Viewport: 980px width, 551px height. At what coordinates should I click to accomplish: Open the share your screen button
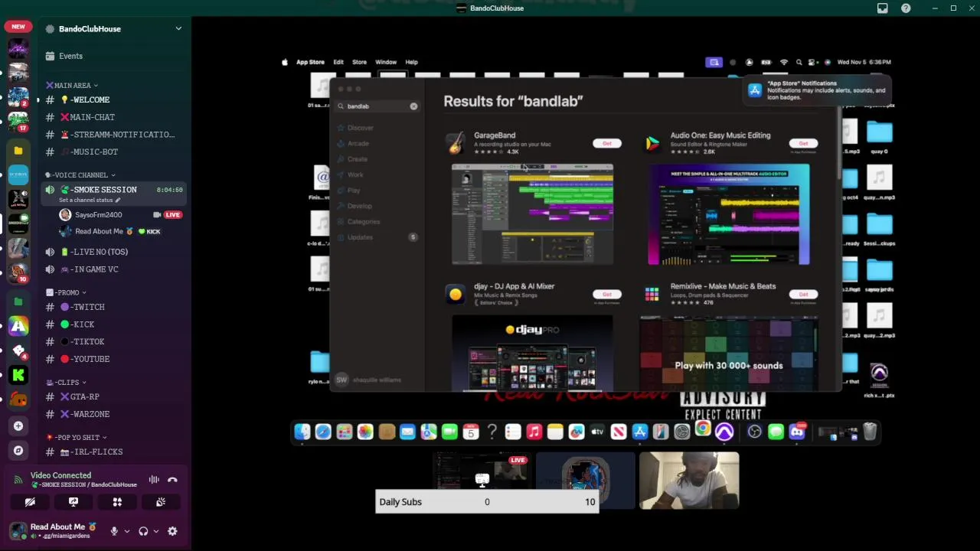pyautogui.click(x=73, y=502)
